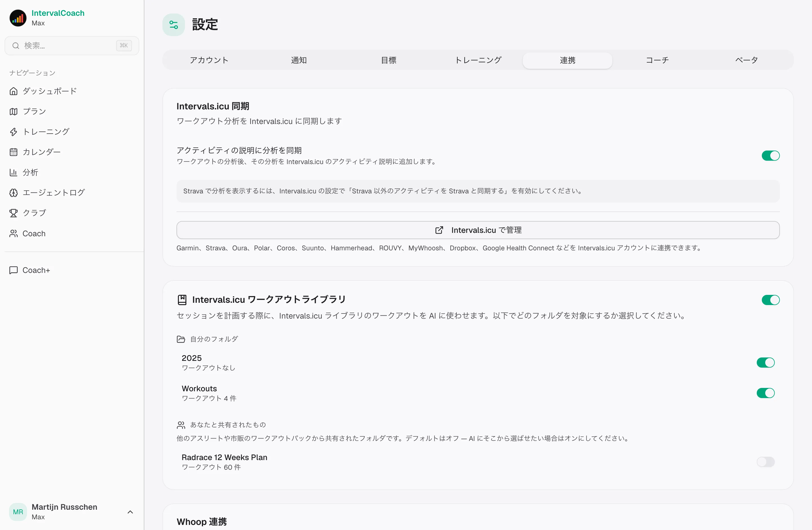Viewport: 812px width, 530px height.
Task: Click the search magnifier icon
Action: (x=16, y=46)
